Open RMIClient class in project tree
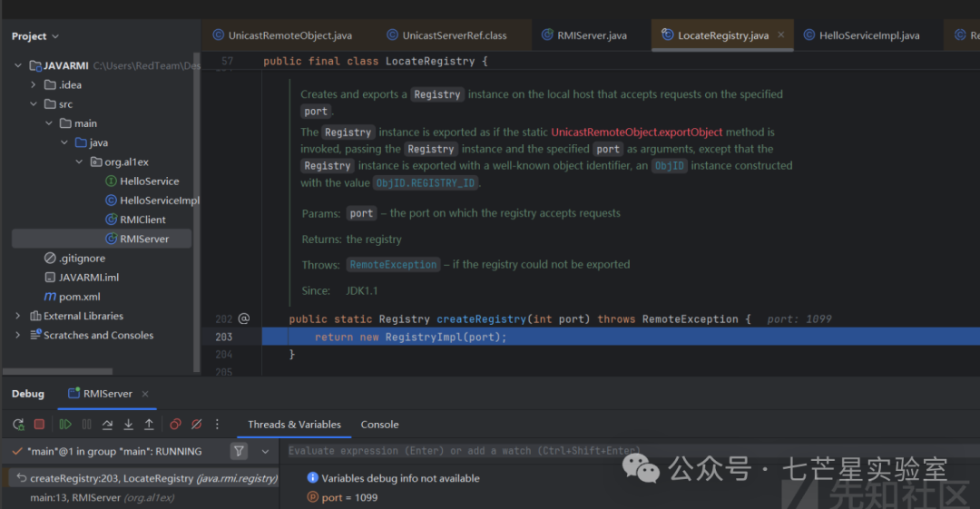Viewport: 980px width, 509px height. tap(135, 220)
